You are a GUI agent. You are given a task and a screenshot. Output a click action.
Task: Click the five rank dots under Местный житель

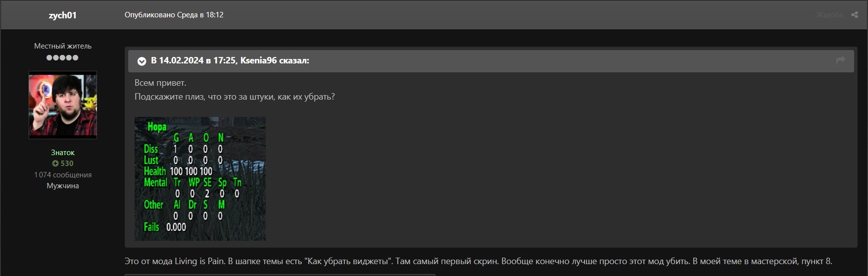(x=62, y=57)
